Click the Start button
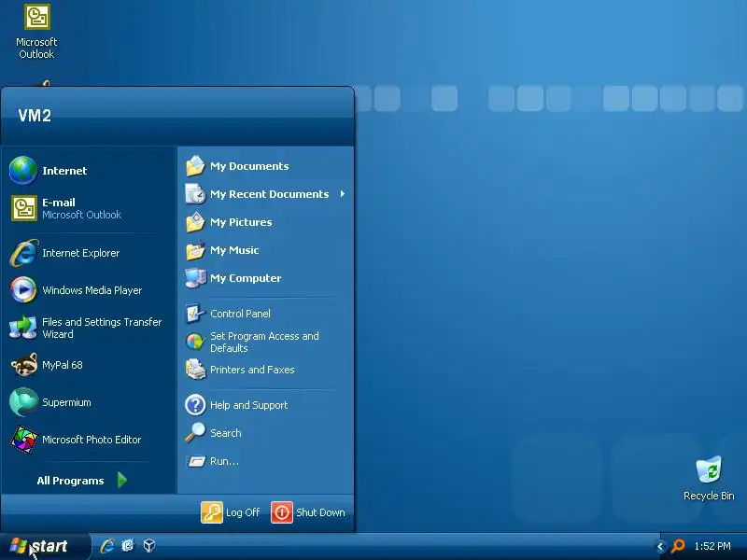This screenshot has width=747, height=560. (45, 546)
